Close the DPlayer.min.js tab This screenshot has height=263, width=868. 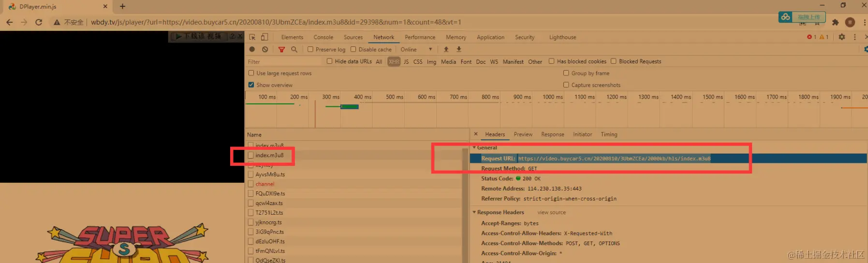105,6
